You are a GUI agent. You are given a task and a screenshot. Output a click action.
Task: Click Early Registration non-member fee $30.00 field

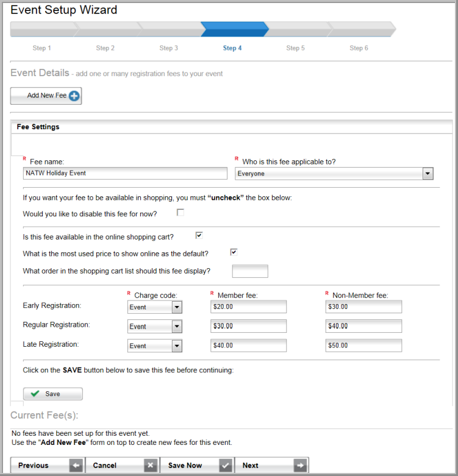click(x=363, y=307)
